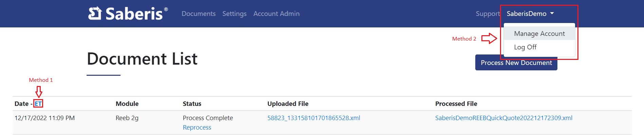This screenshot has width=644, height=136.
Task: Click the Status column header
Action: point(192,104)
